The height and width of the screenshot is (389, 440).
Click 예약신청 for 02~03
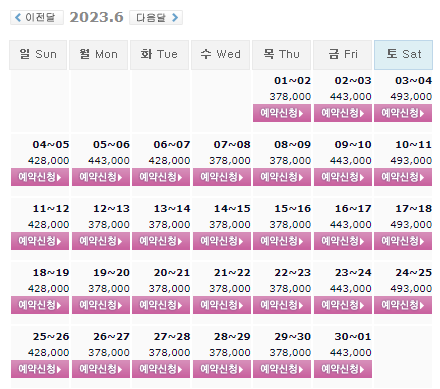[x=343, y=113]
